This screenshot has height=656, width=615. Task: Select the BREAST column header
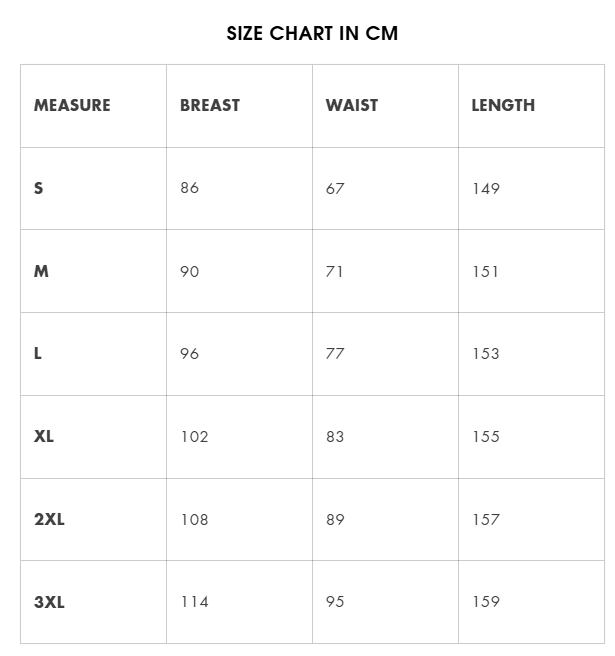click(210, 105)
